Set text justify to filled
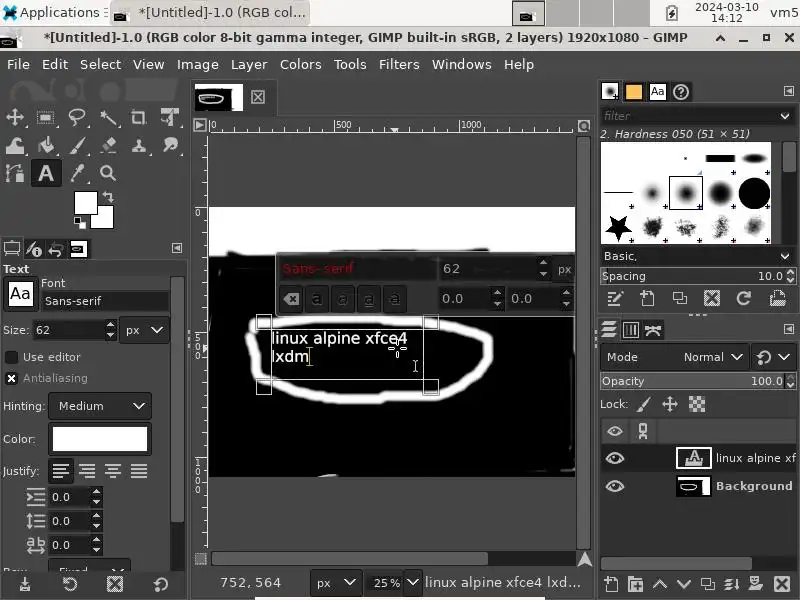800x600 pixels. pos(139,471)
